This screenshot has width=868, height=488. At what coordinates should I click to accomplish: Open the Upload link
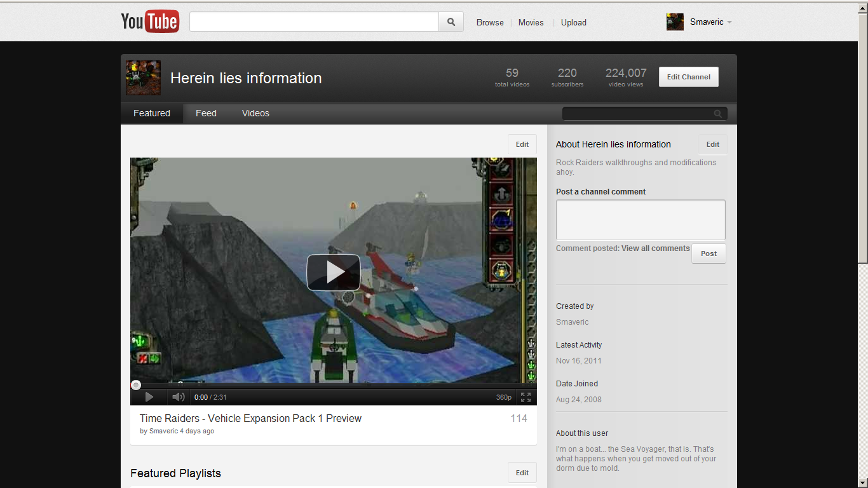(x=574, y=22)
